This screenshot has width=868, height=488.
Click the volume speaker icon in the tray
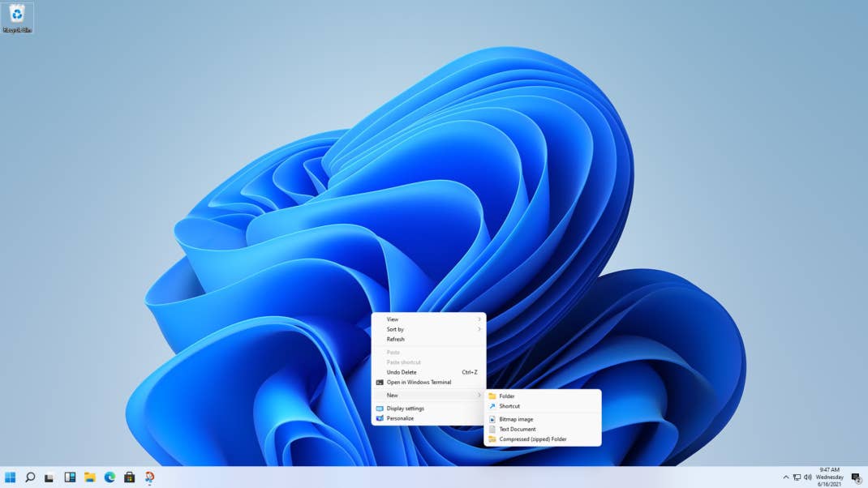click(808, 477)
